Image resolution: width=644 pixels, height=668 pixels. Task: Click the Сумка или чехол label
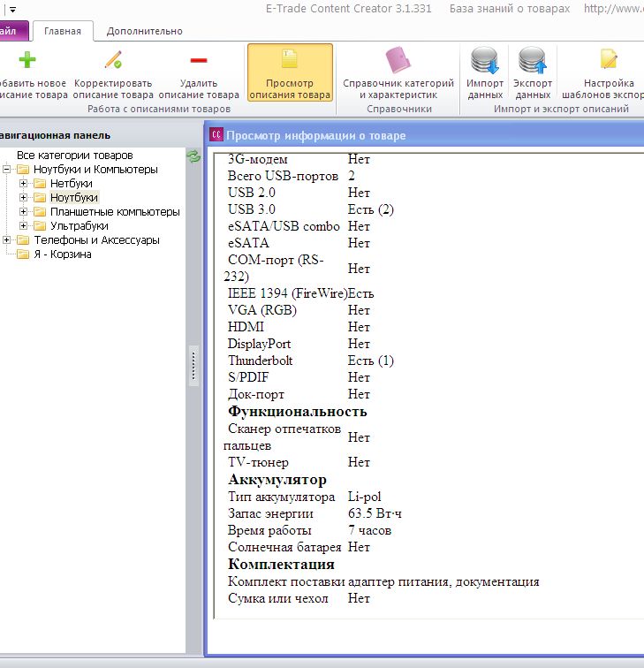tap(278, 598)
